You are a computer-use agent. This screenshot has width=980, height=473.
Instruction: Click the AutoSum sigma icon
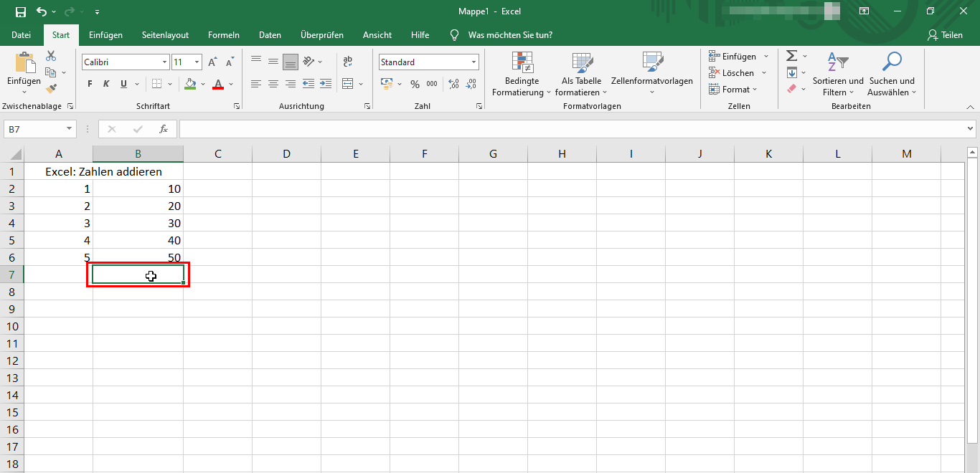click(x=791, y=56)
